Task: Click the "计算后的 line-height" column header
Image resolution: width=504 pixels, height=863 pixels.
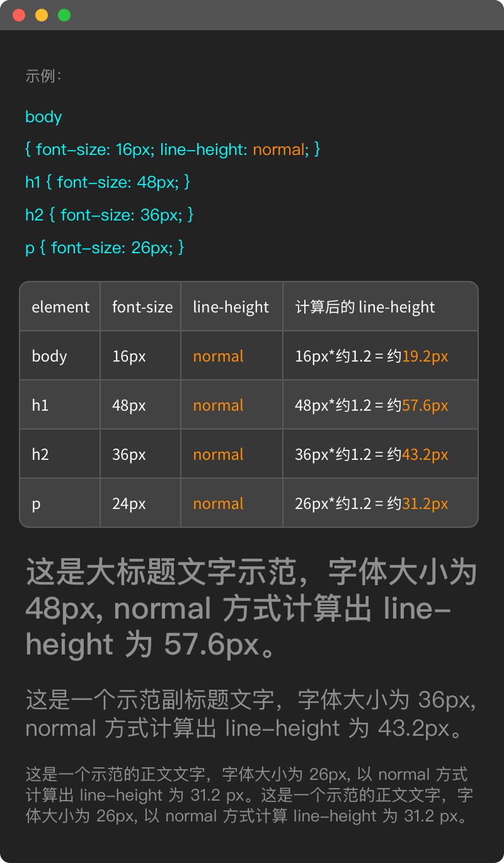Action: (x=365, y=307)
